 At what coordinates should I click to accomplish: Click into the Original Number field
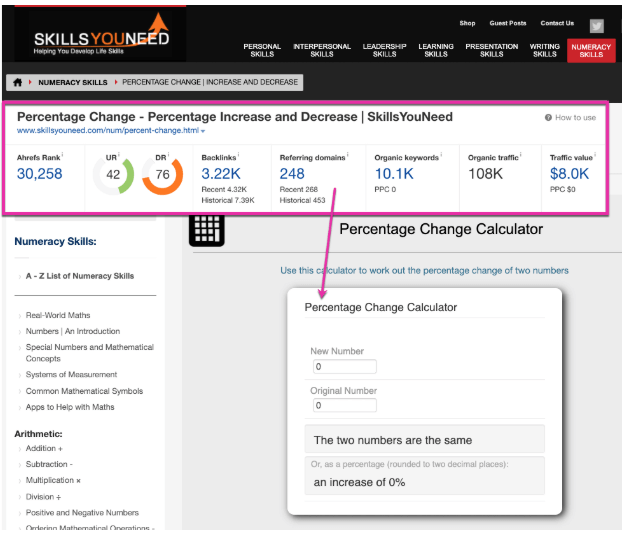[344, 406]
